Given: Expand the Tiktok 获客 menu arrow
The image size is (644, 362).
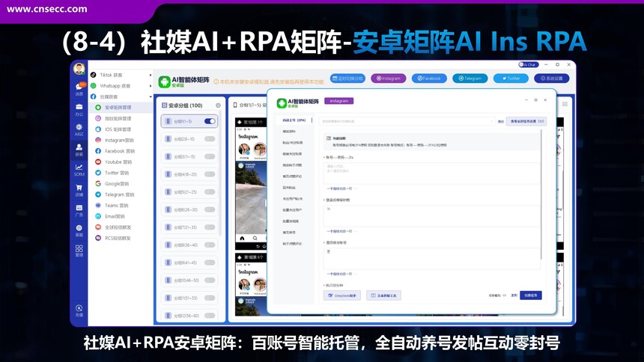Looking at the screenshot, I should pos(151,75).
